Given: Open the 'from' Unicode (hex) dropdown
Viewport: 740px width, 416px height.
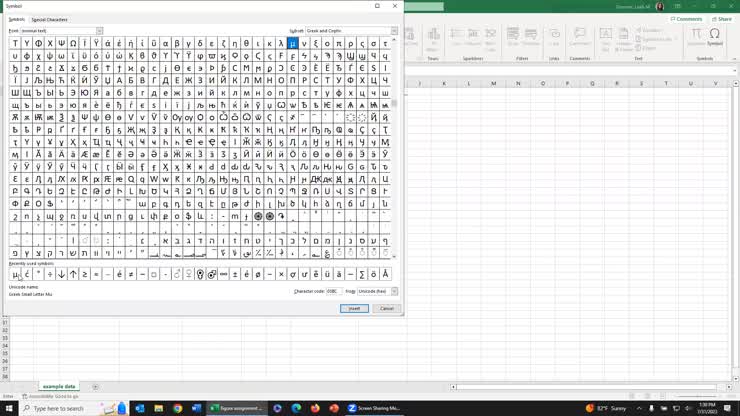Looking at the screenshot, I should [x=394, y=291].
